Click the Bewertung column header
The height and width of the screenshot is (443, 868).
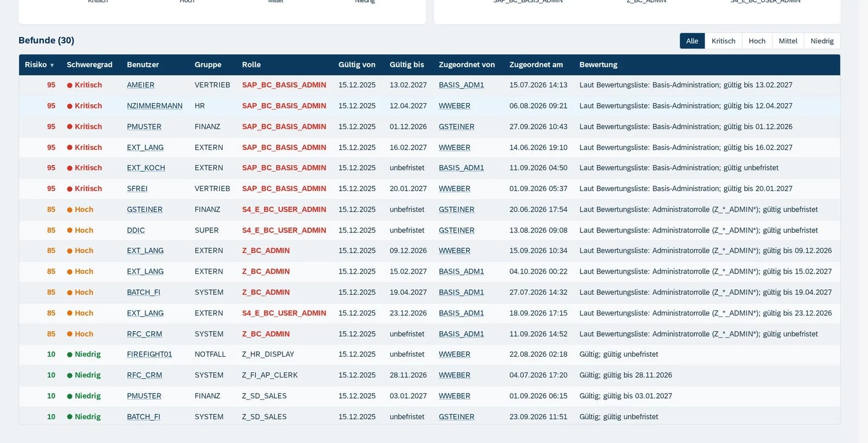598,65
